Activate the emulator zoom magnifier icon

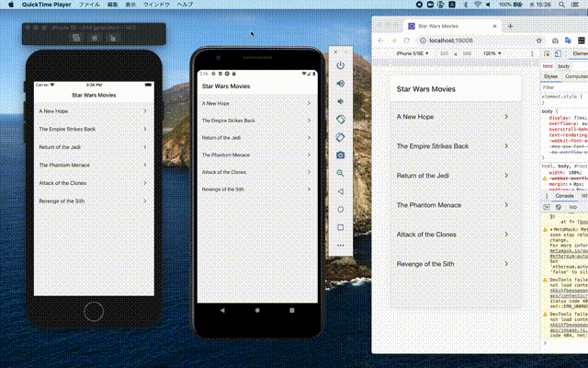(x=340, y=173)
